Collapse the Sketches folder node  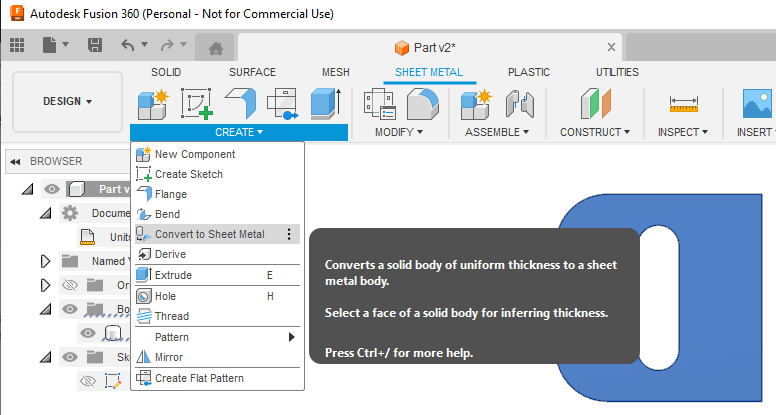[x=46, y=357]
